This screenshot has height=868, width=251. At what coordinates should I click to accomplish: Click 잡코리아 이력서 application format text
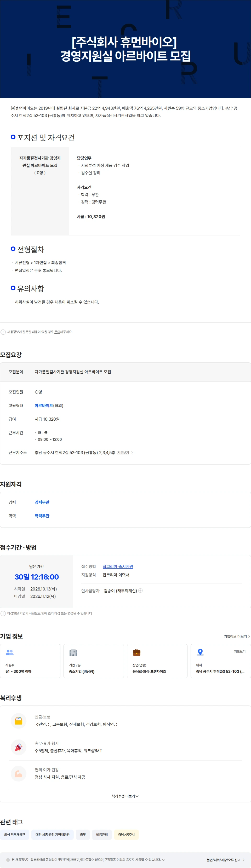coord(116,575)
